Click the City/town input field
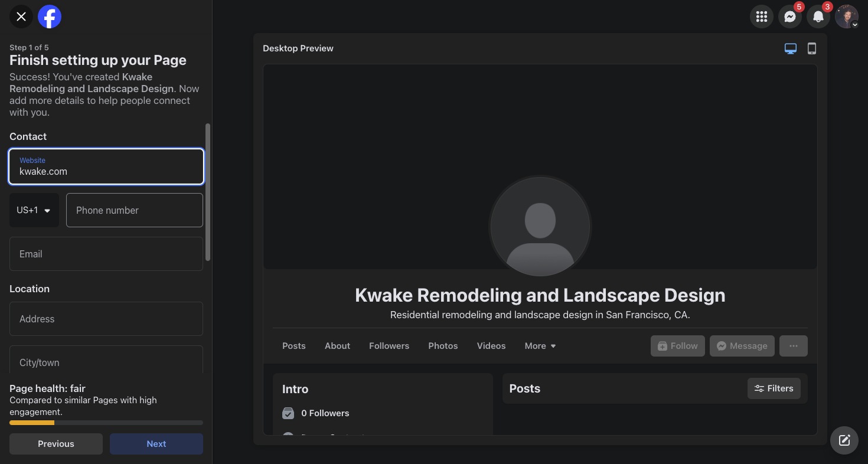The image size is (868, 464). click(106, 360)
